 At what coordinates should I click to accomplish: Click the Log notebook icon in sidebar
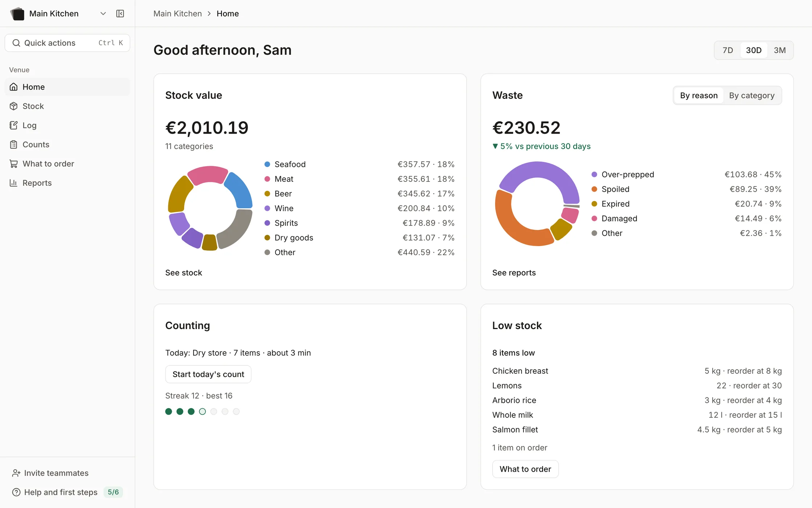point(14,125)
